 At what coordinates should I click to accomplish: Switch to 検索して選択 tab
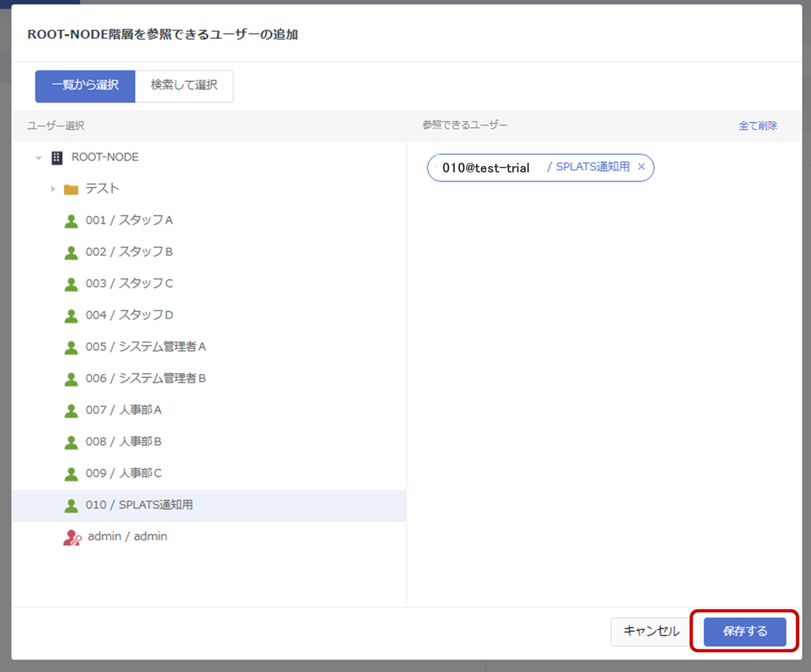[x=184, y=86]
